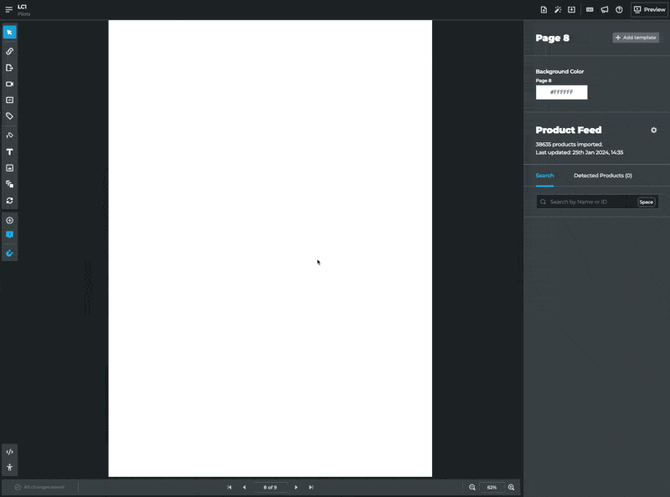Select the image tool in left toolbar
Viewport: 670px width, 497px height.
pyautogui.click(x=10, y=168)
